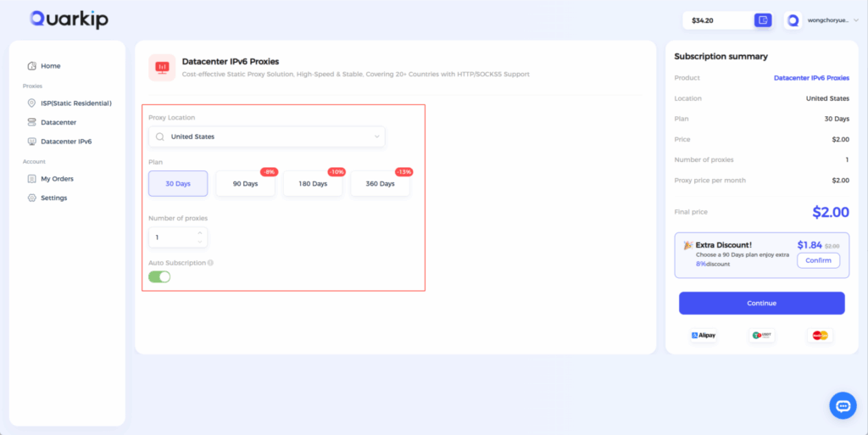The image size is (868, 435).
Task: Click the Number of proxies input
Action: (x=178, y=237)
